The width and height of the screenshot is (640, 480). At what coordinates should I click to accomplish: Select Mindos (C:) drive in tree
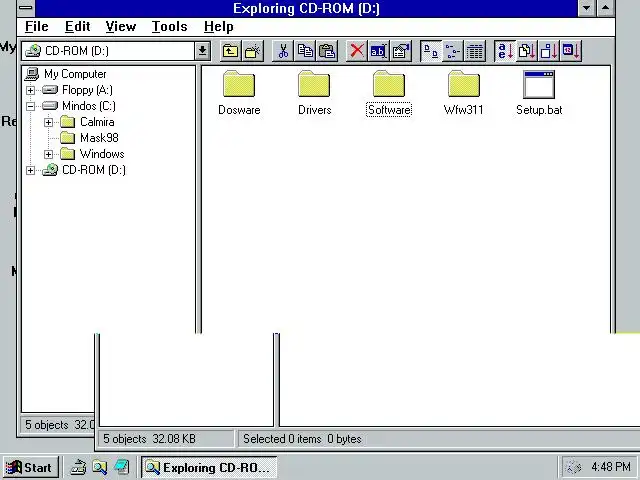tap(89, 106)
